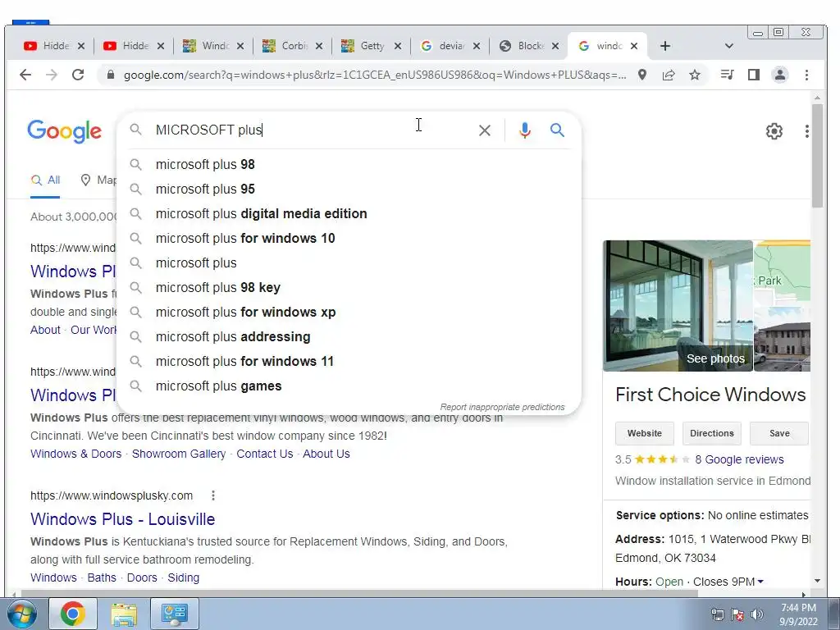Open the media control toolbar icon
This screenshot has width=840, height=630.
coord(727,75)
